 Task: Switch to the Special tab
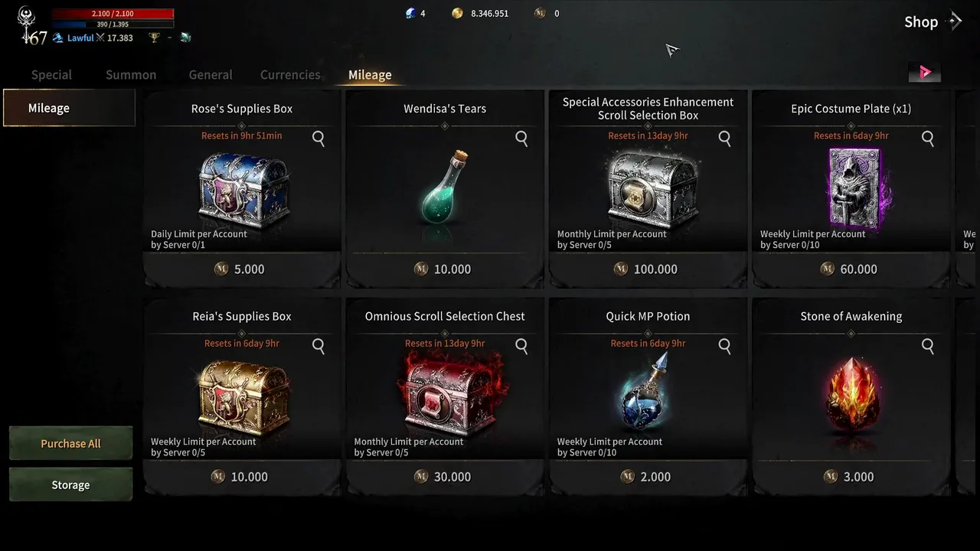[x=51, y=75]
